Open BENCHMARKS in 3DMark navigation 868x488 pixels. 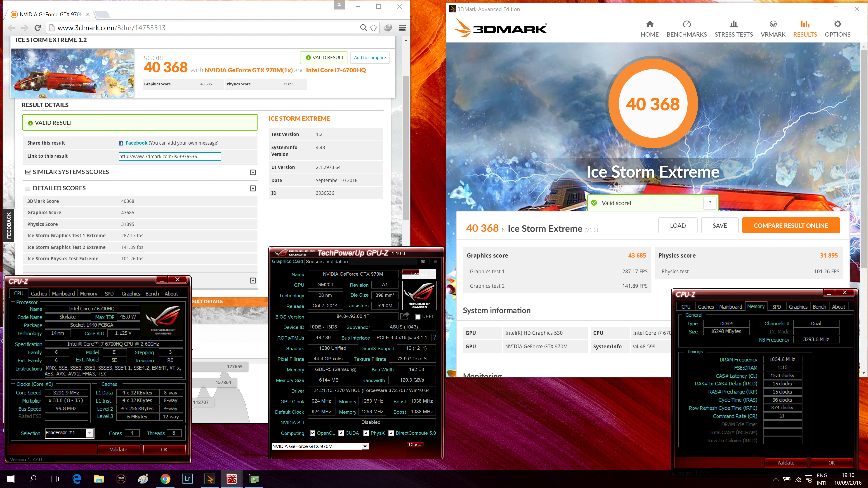coord(686,29)
